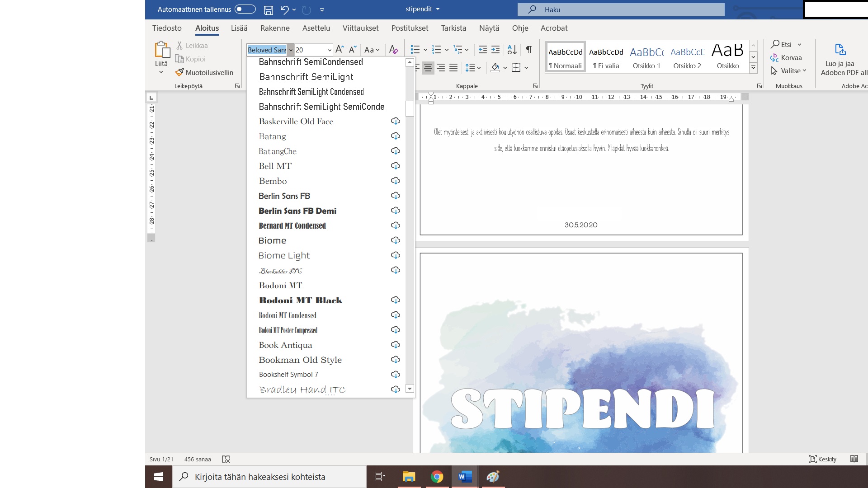868x488 pixels.
Task: Select Bookman Old Style font
Action: coord(300,360)
